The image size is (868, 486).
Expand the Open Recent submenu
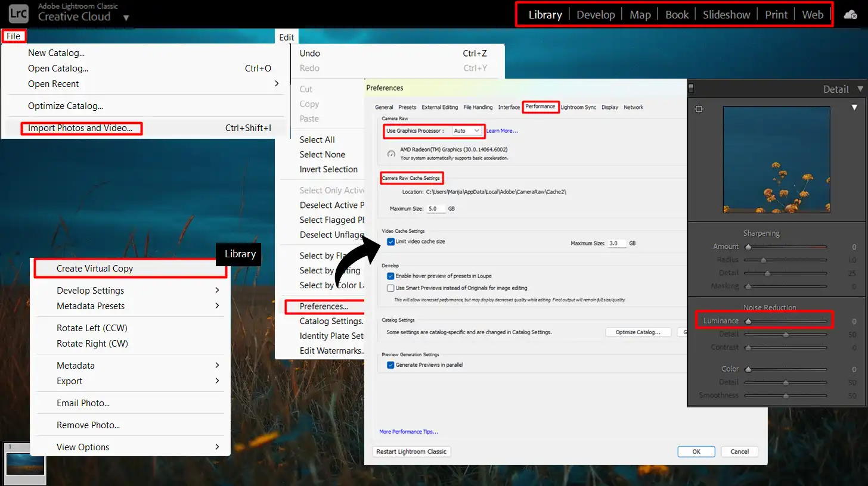277,84
